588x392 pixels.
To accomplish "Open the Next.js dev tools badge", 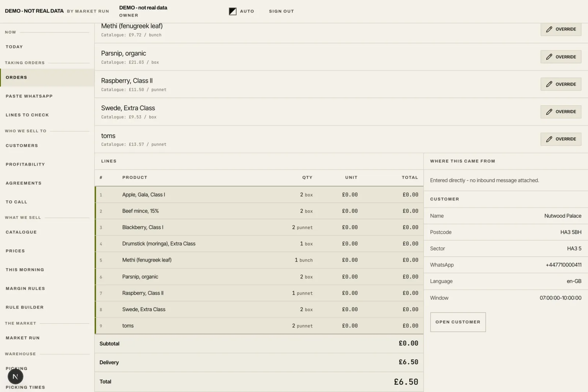I will [x=15, y=377].
